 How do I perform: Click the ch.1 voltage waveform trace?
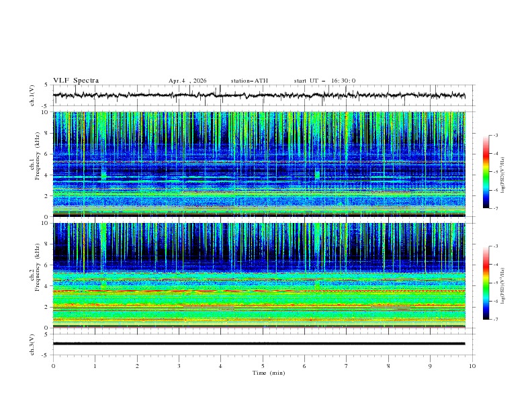259,95
